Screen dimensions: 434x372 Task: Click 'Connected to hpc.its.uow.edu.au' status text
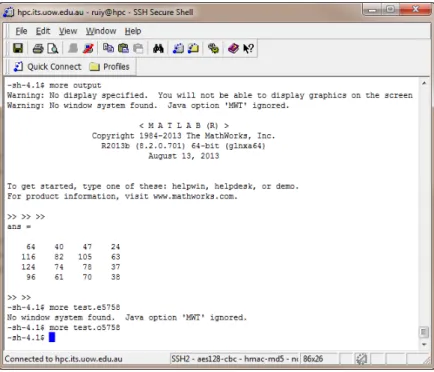[x=63, y=359]
